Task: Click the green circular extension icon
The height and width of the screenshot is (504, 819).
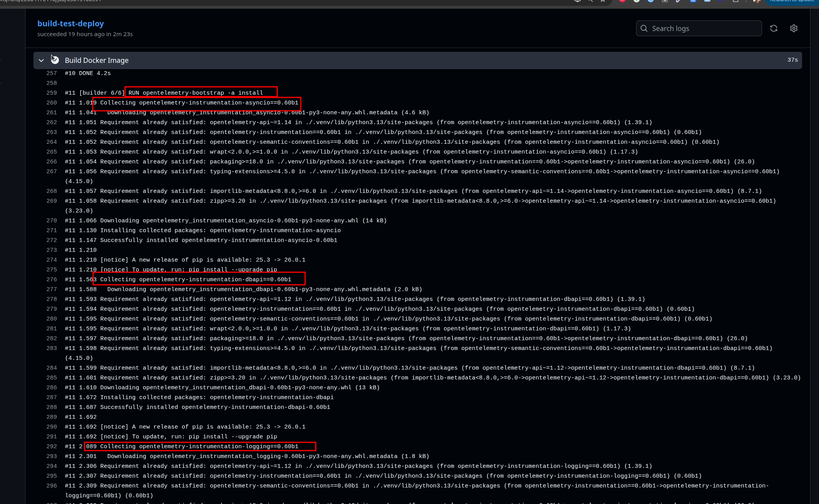Action: pos(636,2)
